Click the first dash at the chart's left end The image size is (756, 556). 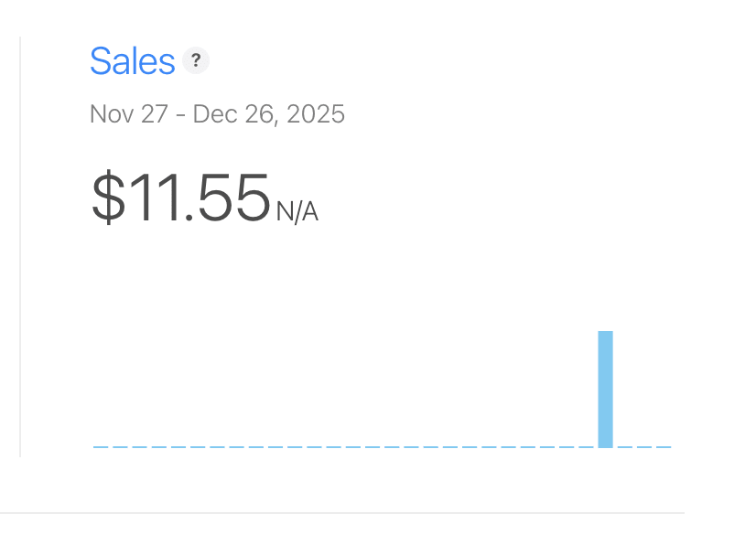coord(100,447)
